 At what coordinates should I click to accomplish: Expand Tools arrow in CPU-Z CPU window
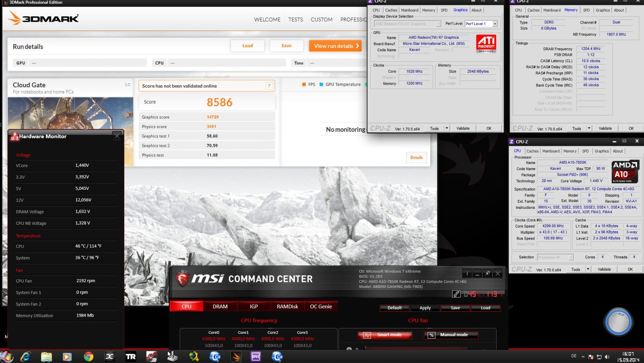(x=588, y=269)
